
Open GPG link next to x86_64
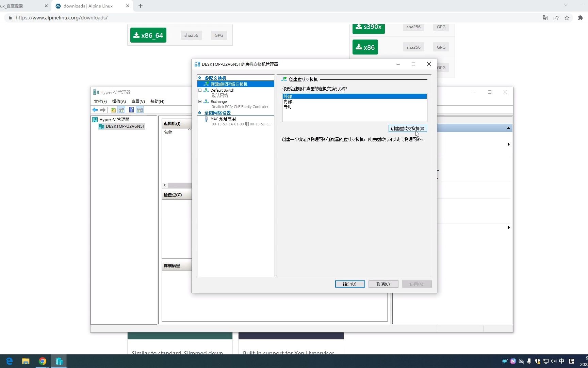pyautogui.click(x=219, y=35)
